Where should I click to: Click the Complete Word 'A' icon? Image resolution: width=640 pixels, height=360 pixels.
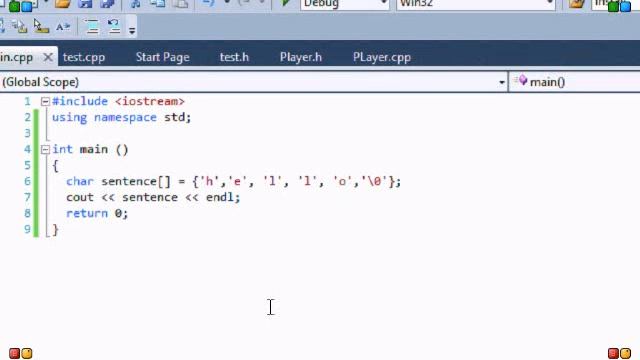(x=63, y=27)
